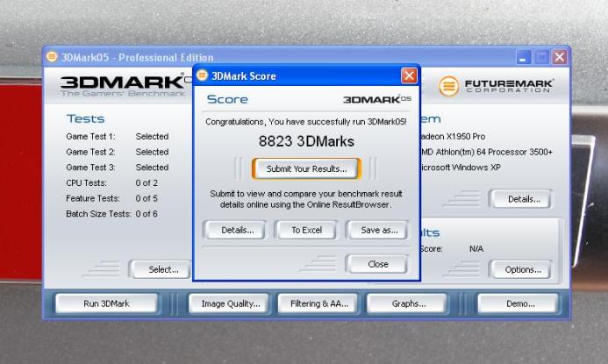This screenshot has height=364, width=608.
Task: Open Details in 3DMark Score dialog
Action: (x=234, y=230)
